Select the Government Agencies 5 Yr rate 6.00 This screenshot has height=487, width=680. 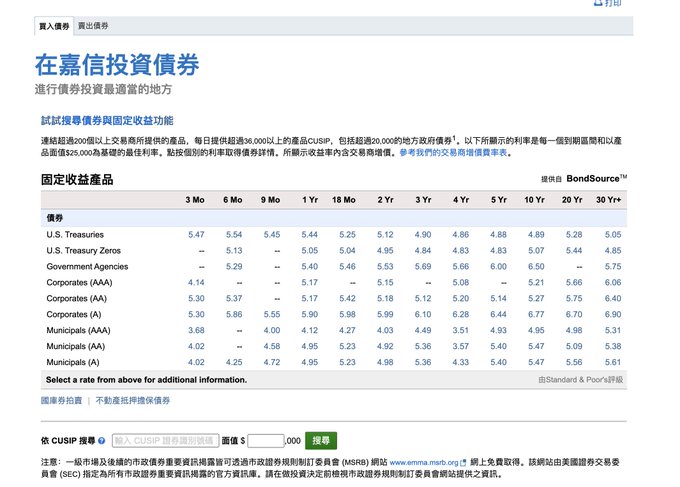click(x=498, y=266)
